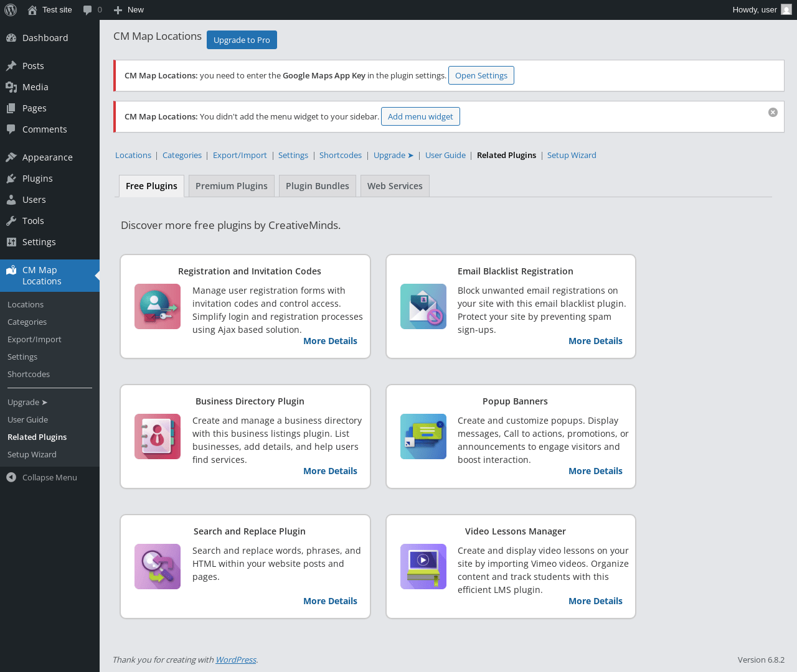The height and width of the screenshot is (672, 797).
Task: Click the CM Map Locations menu icon
Action: tap(11, 270)
